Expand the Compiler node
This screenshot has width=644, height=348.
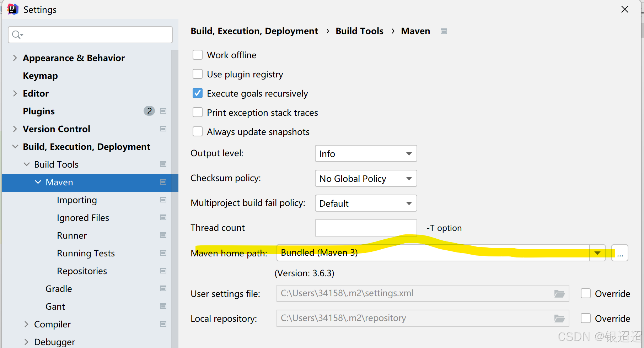26,324
